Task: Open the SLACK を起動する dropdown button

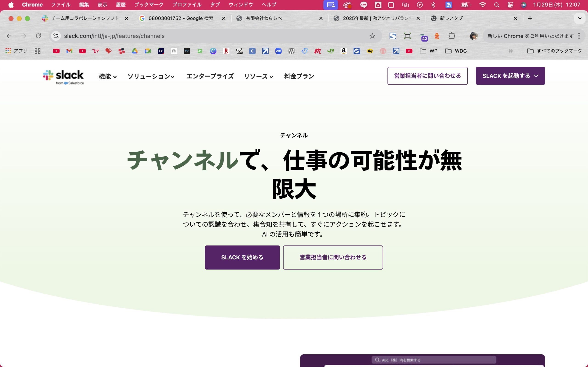Action: click(x=510, y=76)
